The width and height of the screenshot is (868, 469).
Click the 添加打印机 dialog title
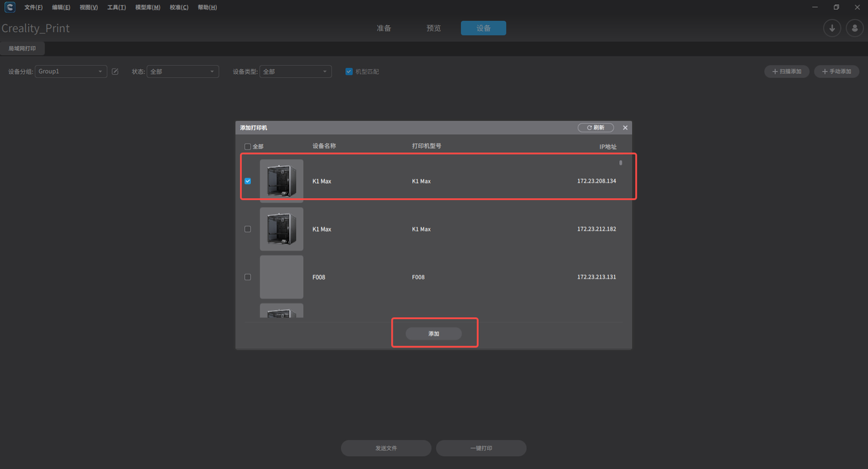coord(254,128)
